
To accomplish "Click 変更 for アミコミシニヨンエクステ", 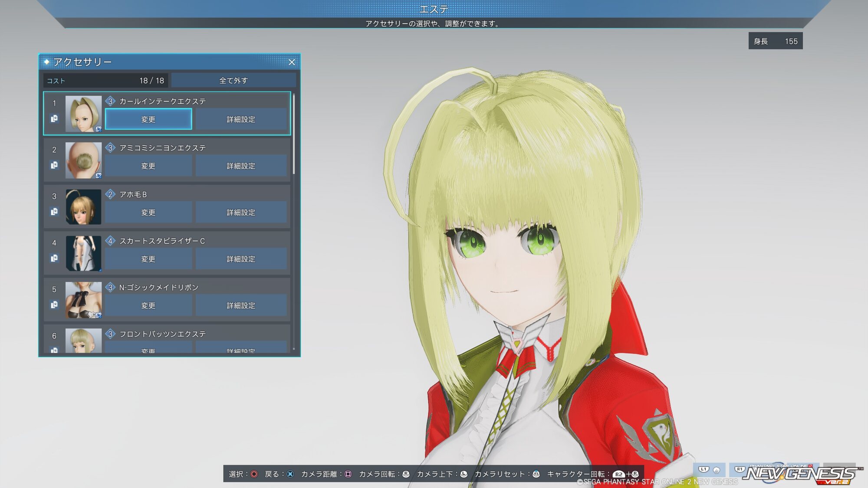I will (x=148, y=166).
